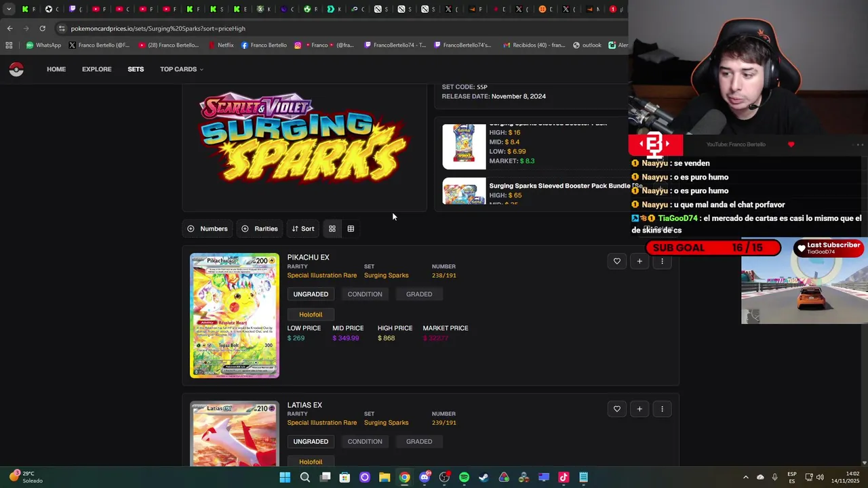Open Windows taskbar search
This screenshot has width=868, height=488.
click(305, 477)
